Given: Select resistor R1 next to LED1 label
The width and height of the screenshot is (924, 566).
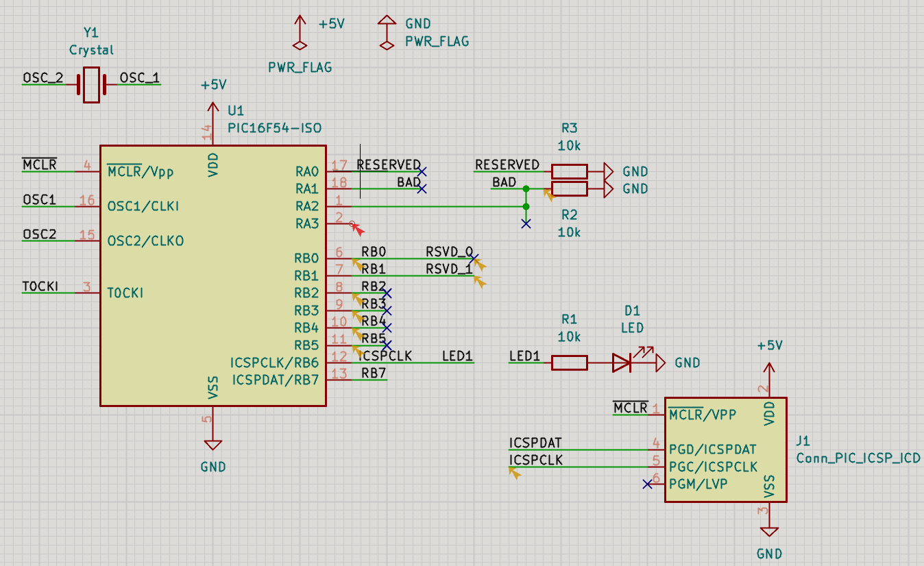Looking at the screenshot, I should click(x=569, y=363).
